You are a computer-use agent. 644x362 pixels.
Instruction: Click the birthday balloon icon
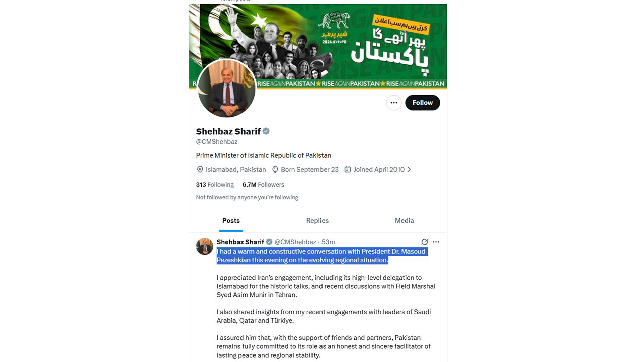(275, 170)
